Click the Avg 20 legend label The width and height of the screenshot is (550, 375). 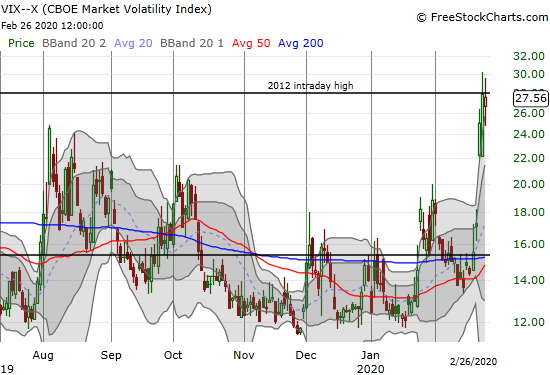pyautogui.click(x=133, y=43)
